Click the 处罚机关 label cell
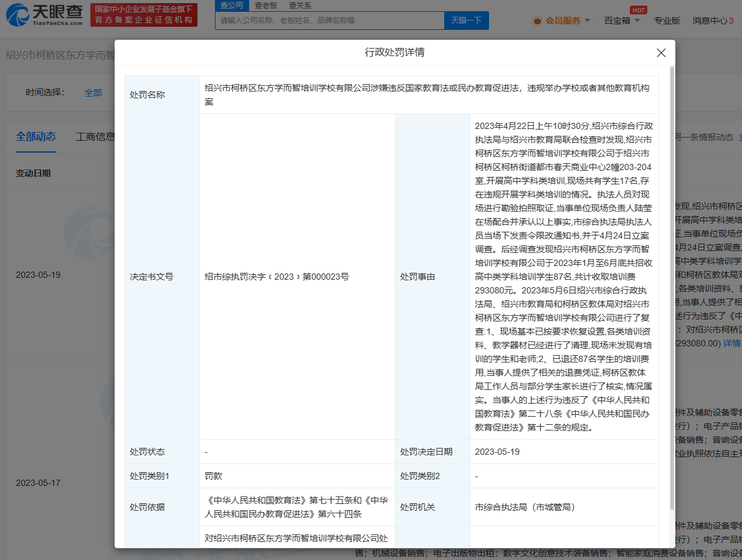The image size is (742, 560). click(432, 507)
